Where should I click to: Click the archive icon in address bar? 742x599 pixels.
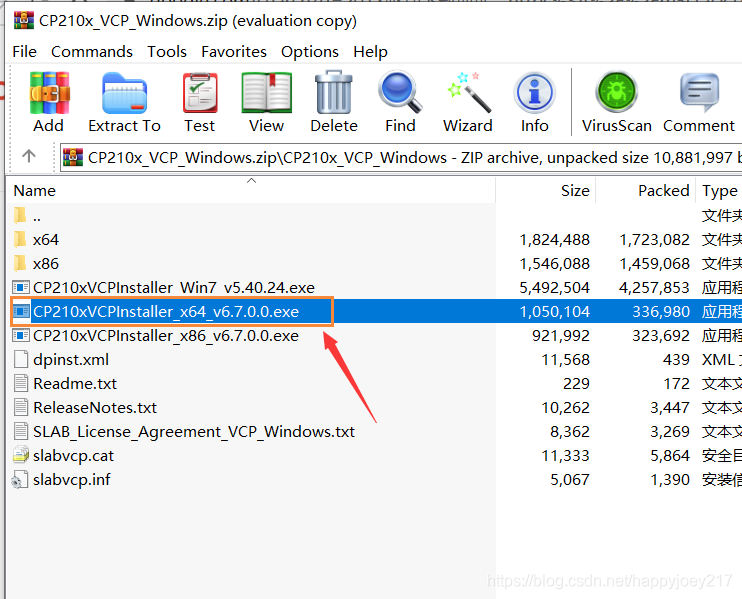pos(73,157)
